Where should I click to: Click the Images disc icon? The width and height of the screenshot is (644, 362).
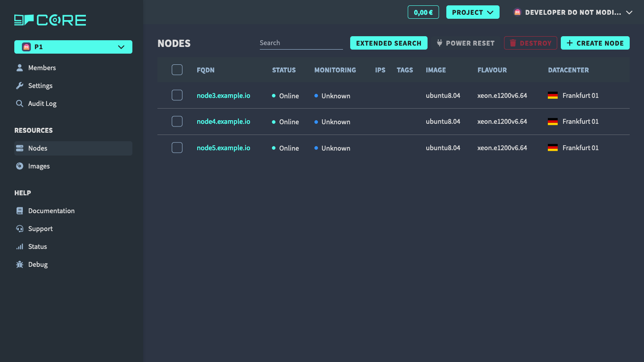(x=20, y=166)
